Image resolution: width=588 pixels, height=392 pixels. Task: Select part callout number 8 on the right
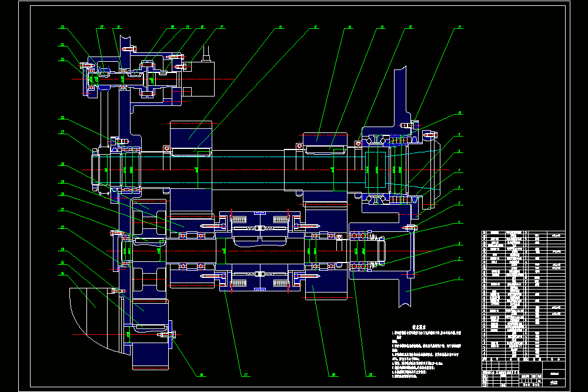point(460,152)
